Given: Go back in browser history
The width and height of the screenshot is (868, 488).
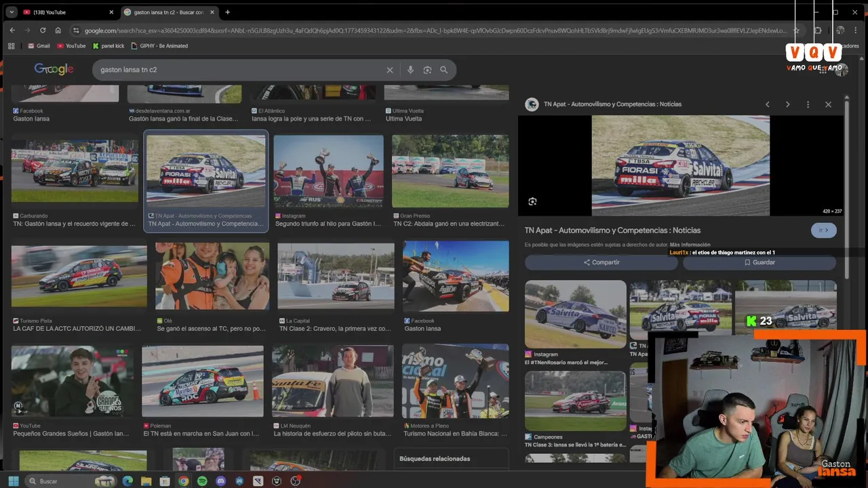Looking at the screenshot, I should [12, 30].
